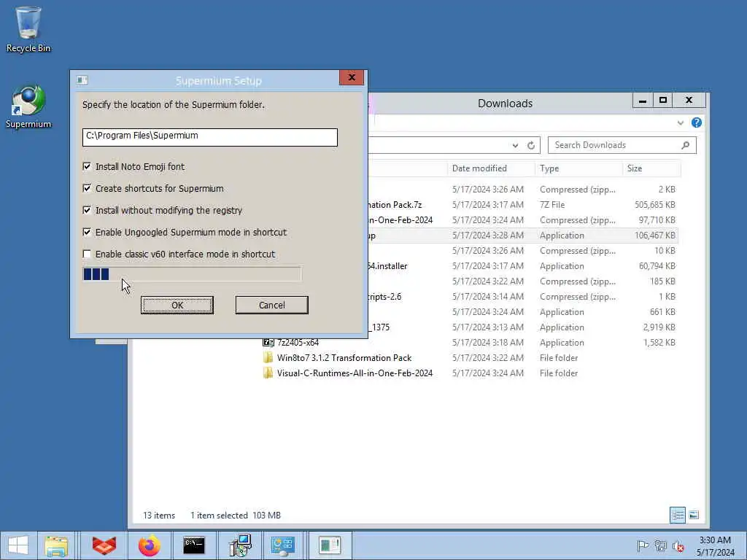The image size is (747, 560).
Task: Enable classic v60 interface mode in shortcut
Action: (x=87, y=254)
